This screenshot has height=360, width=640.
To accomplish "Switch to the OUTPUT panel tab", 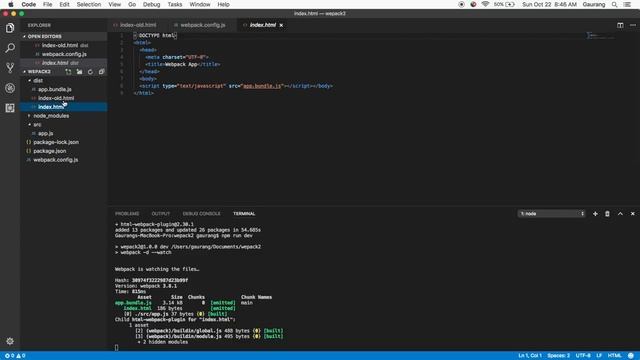I will [x=161, y=214].
